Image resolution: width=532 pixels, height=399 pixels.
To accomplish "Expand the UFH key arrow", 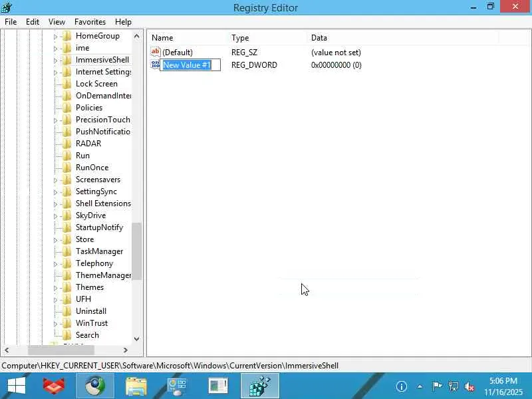I will [x=55, y=300].
